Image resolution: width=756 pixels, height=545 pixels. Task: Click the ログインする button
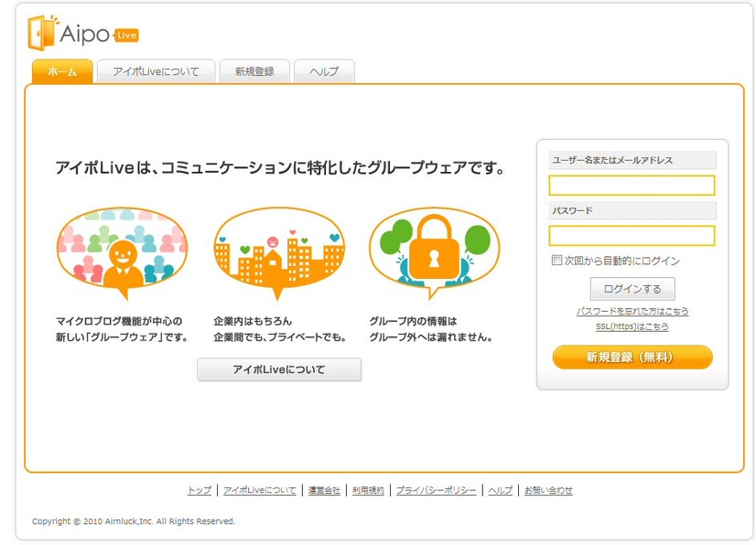tap(632, 289)
